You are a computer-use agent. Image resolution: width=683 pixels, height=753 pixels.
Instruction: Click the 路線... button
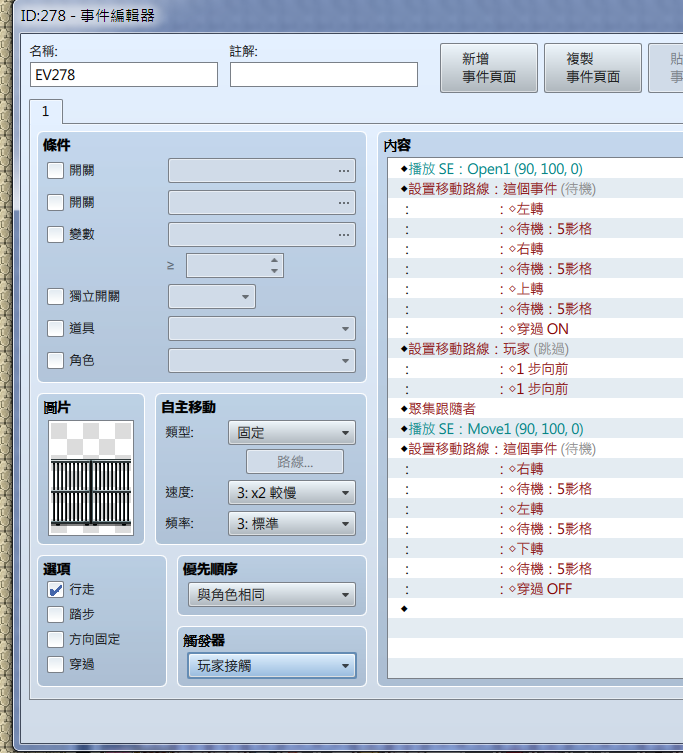click(x=295, y=462)
